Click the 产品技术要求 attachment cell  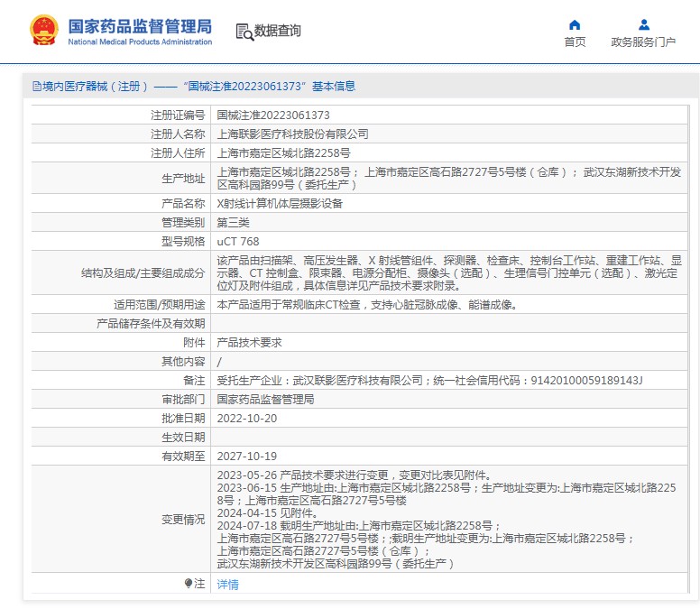pos(250,343)
